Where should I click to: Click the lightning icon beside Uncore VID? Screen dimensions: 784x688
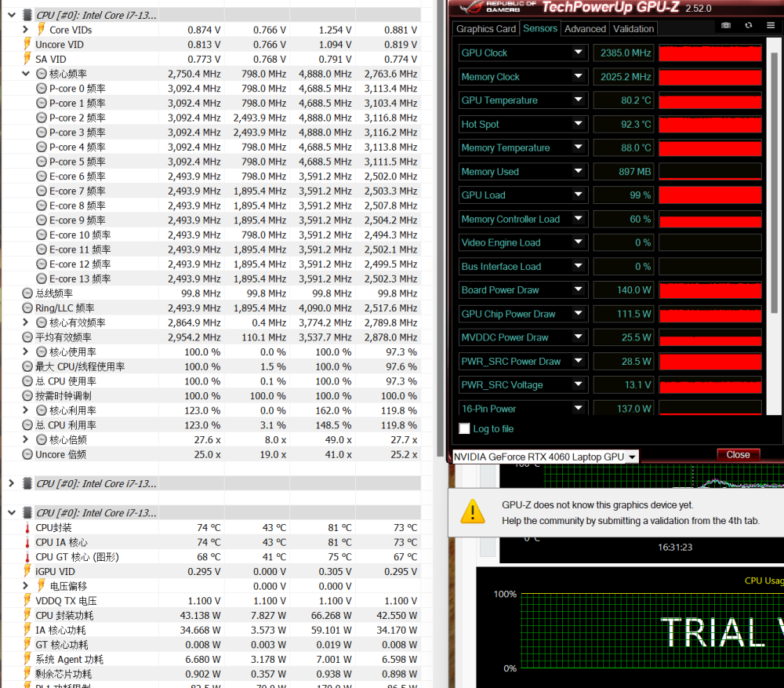tap(27, 45)
